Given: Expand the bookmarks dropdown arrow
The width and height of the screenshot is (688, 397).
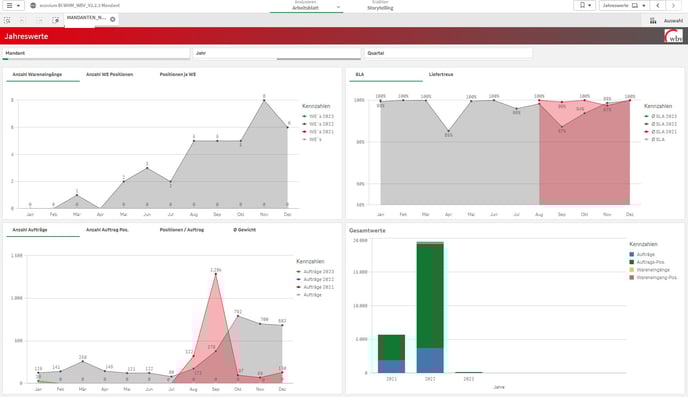Looking at the screenshot, I should 590,5.
